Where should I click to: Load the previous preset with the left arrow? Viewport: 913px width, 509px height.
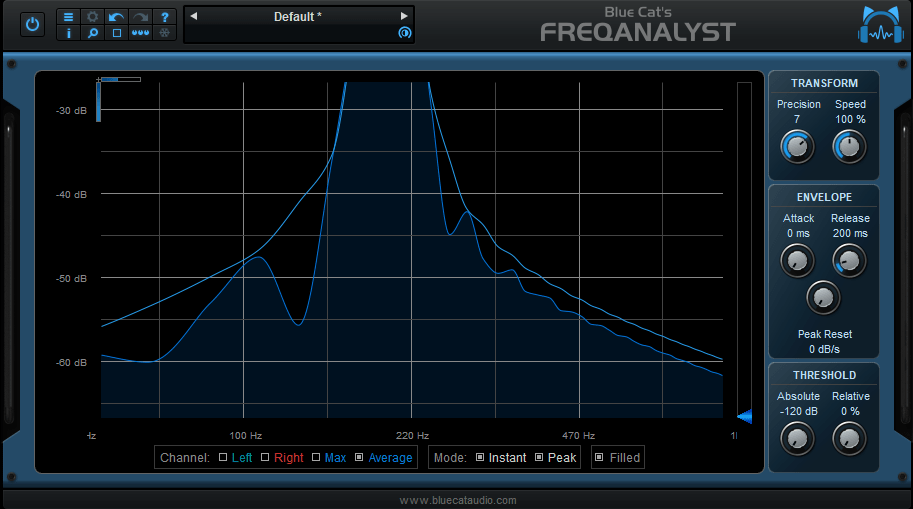194,16
